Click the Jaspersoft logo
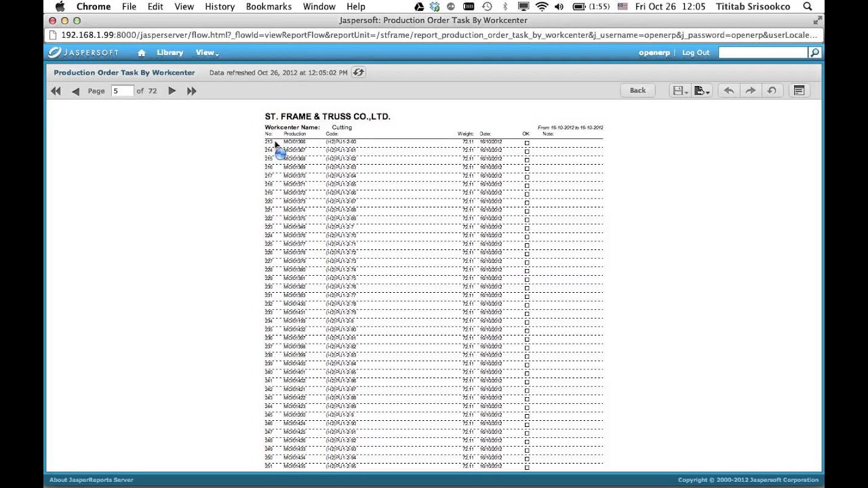Viewport: 868px width, 488px height. coord(83,52)
